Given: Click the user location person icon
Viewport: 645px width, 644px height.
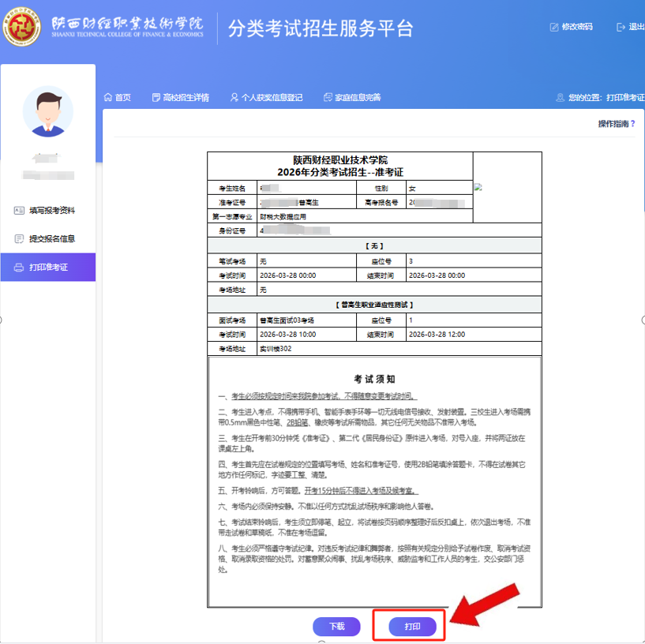Looking at the screenshot, I should 561,98.
